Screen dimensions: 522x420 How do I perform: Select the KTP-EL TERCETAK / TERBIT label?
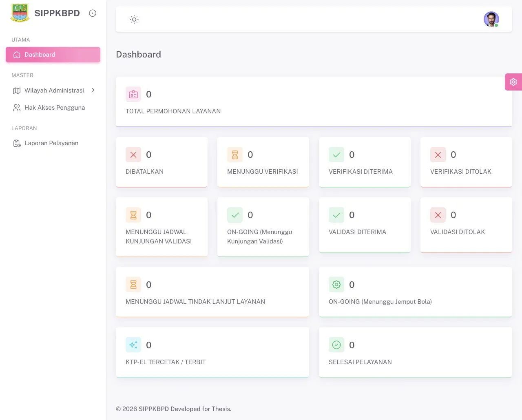coord(166,362)
